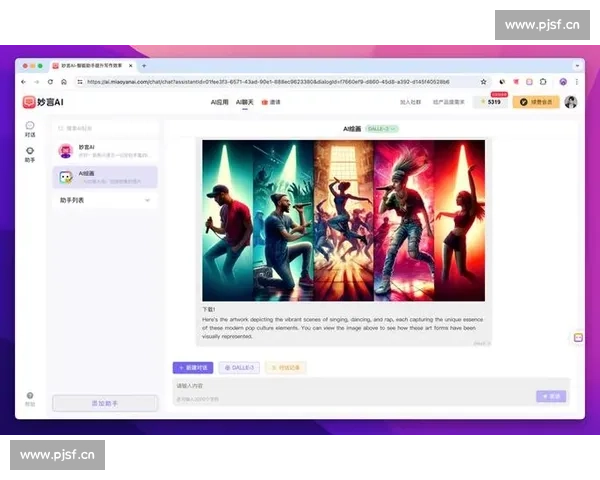The height and width of the screenshot is (480, 600).
Task: Focus the assistant search field
Action: (105, 128)
